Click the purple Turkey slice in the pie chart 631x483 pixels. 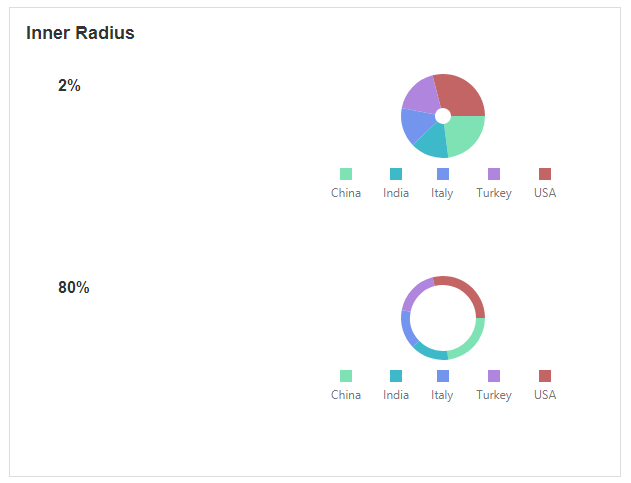pyautogui.click(x=422, y=95)
